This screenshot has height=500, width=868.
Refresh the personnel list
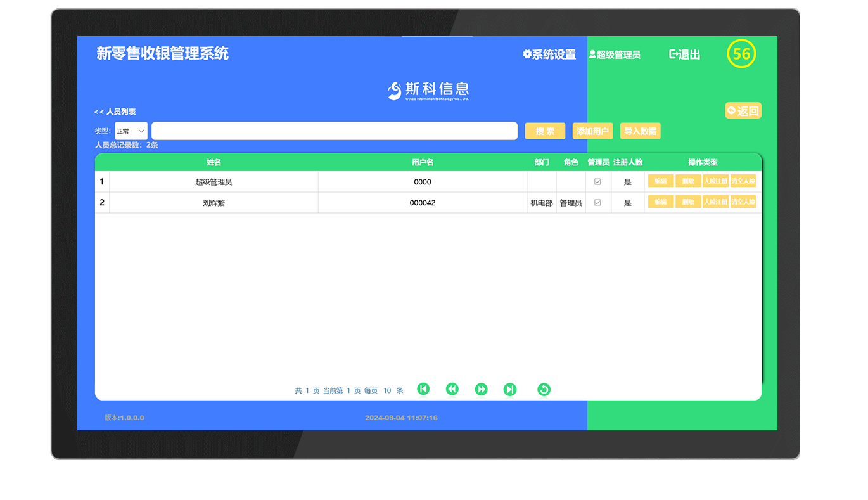pos(544,389)
